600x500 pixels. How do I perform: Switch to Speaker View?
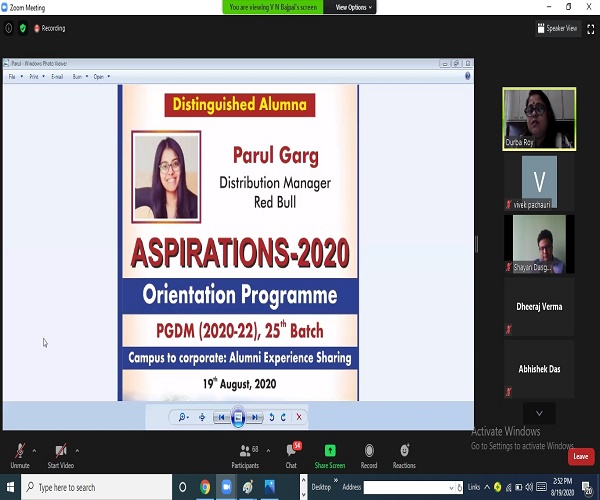[x=558, y=28]
